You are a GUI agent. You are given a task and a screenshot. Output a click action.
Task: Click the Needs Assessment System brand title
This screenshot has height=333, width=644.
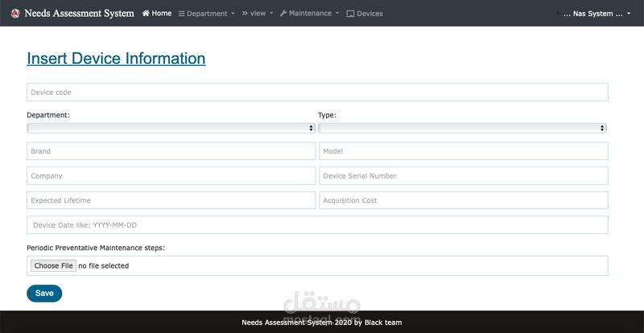coord(79,13)
